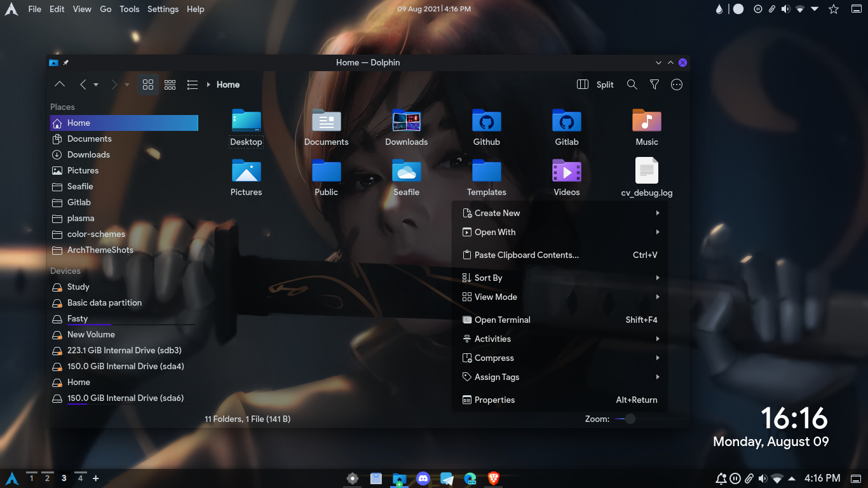The height and width of the screenshot is (488, 868).
Task: Open ArchThemeShots in the Places sidebar
Action: pos(124,250)
